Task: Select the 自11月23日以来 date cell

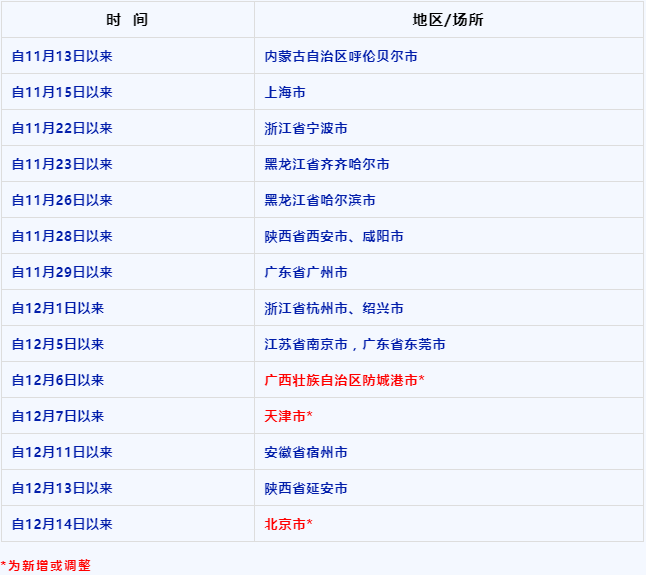Action: pyautogui.click(x=127, y=164)
